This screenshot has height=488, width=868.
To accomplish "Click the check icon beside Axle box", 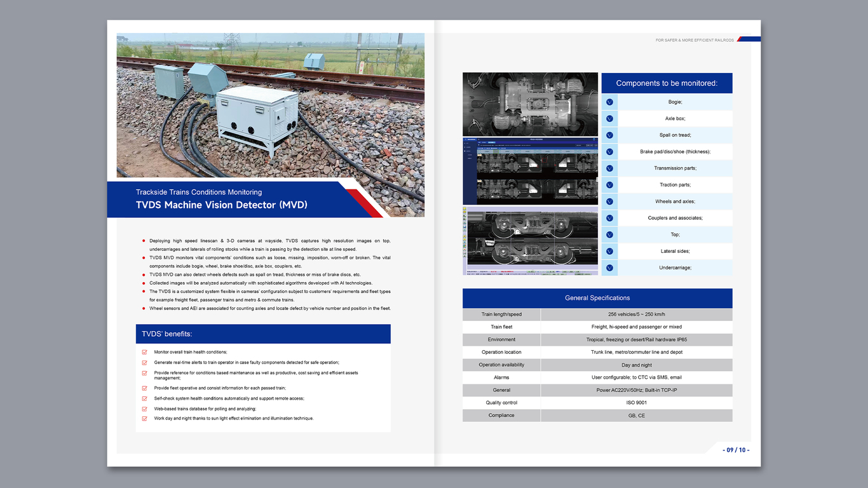I will [x=609, y=118].
